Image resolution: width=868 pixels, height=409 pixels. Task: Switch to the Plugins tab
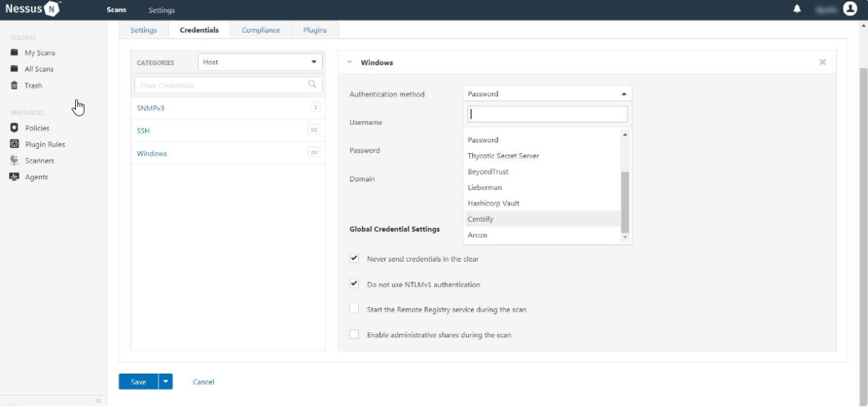coord(315,30)
